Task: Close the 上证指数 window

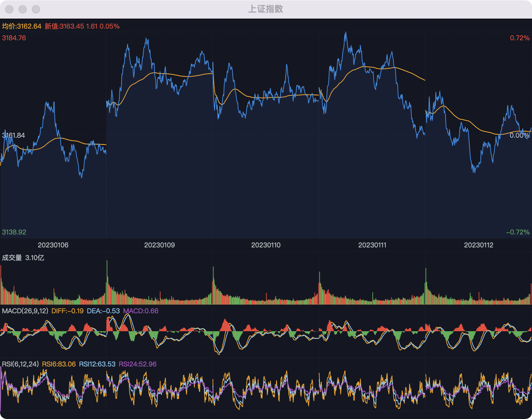Action: click(9, 9)
